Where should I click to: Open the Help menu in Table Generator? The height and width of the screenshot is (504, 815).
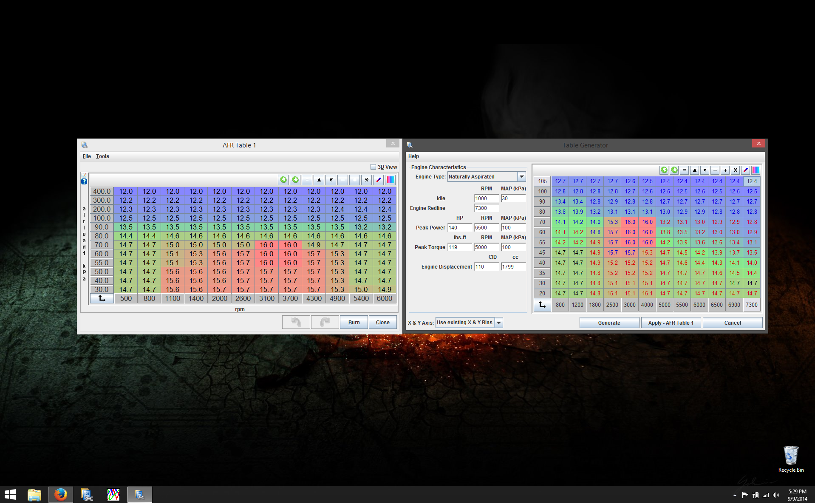413,156
